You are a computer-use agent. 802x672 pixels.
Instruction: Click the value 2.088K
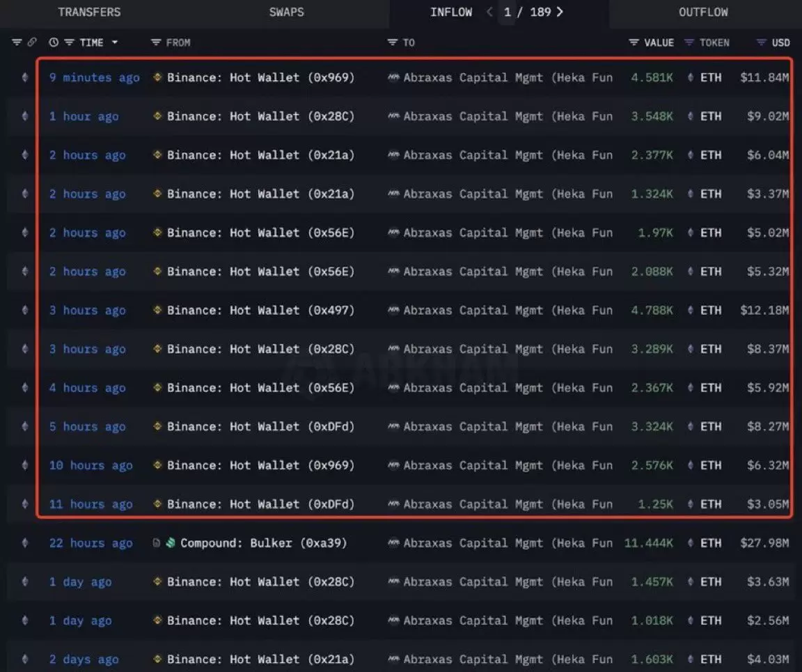click(x=652, y=272)
